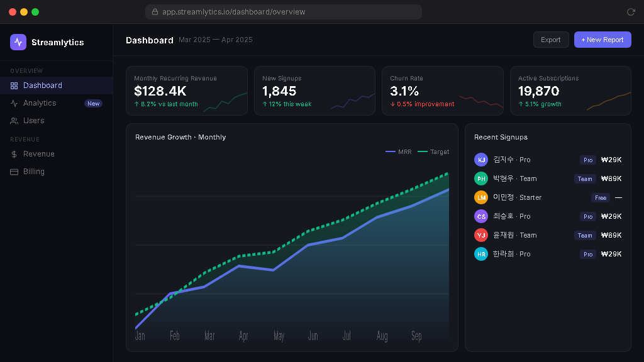This screenshot has height=362, width=644.
Task: Click the Users people icon in sidebar
Action: (x=14, y=121)
